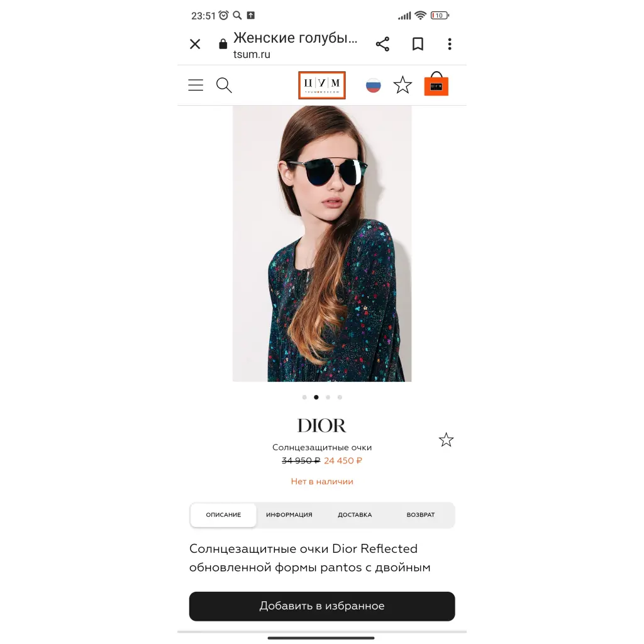
Task: Open the orange shopping bag cart
Action: 436,84
